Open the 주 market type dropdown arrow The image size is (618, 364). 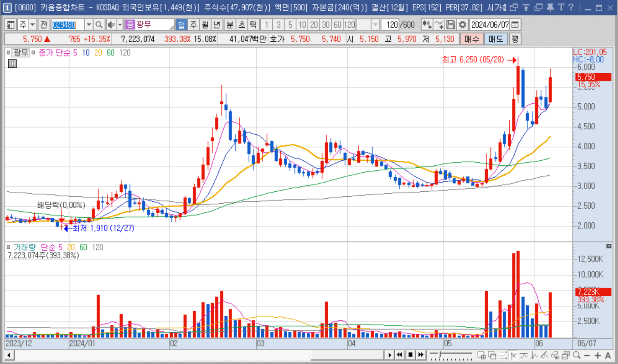[33, 25]
